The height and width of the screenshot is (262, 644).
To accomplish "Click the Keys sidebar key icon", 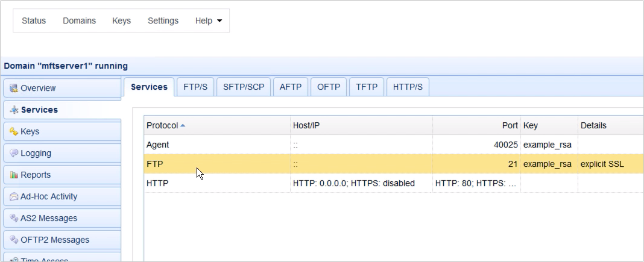I will point(14,132).
